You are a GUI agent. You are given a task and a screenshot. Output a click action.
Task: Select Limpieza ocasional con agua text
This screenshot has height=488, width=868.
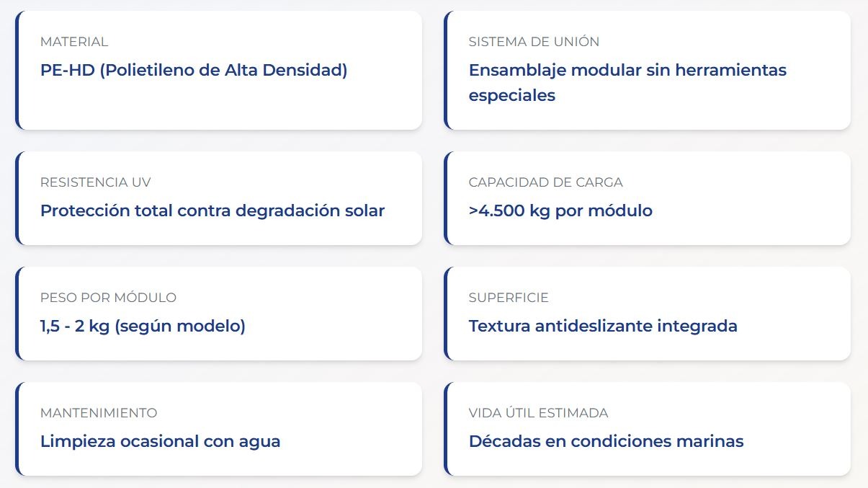pos(160,441)
